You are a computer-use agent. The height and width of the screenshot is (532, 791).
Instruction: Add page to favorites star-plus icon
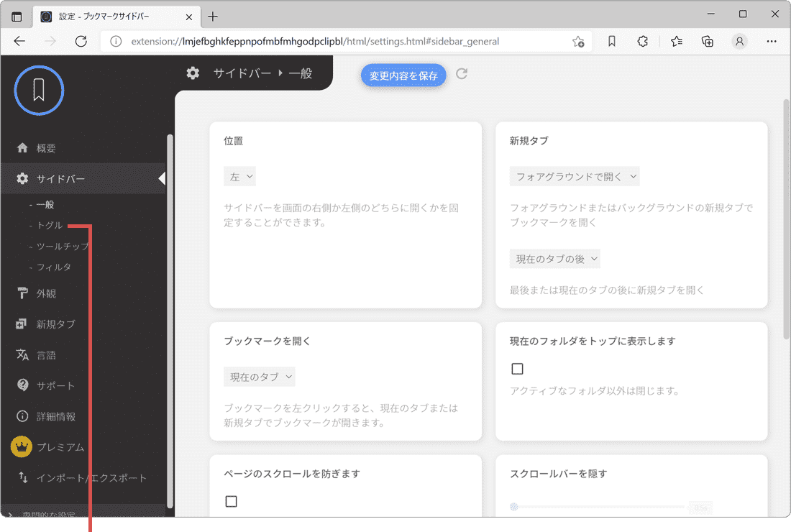(x=578, y=42)
